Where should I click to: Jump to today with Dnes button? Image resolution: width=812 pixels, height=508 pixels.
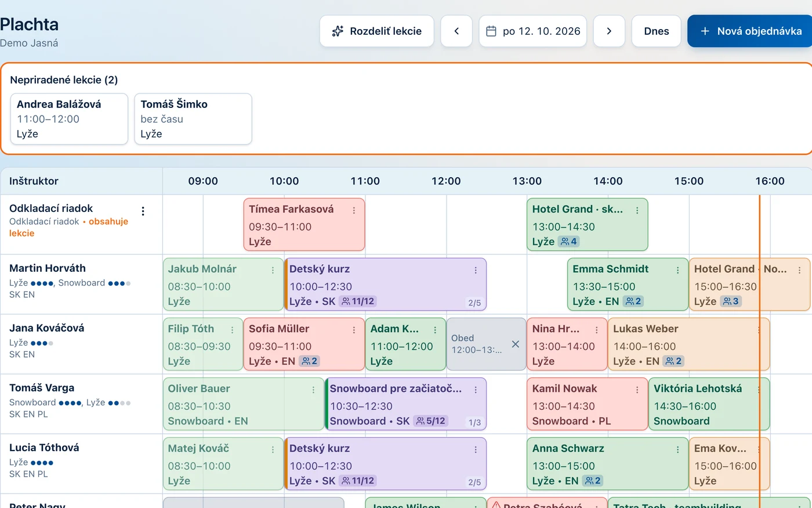[657, 31]
